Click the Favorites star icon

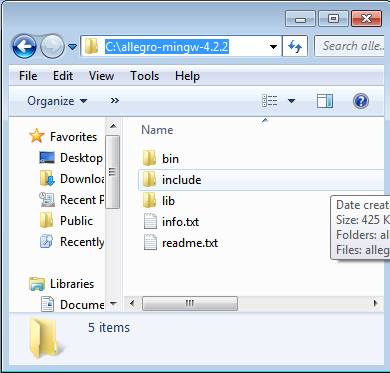click(x=37, y=136)
